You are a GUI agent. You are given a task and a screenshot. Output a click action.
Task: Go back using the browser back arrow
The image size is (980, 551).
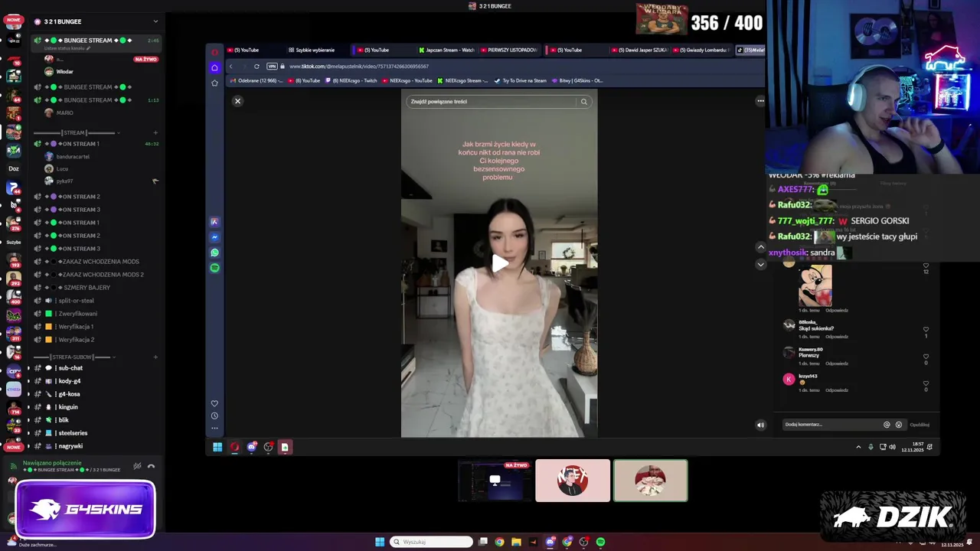(x=231, y=67)
